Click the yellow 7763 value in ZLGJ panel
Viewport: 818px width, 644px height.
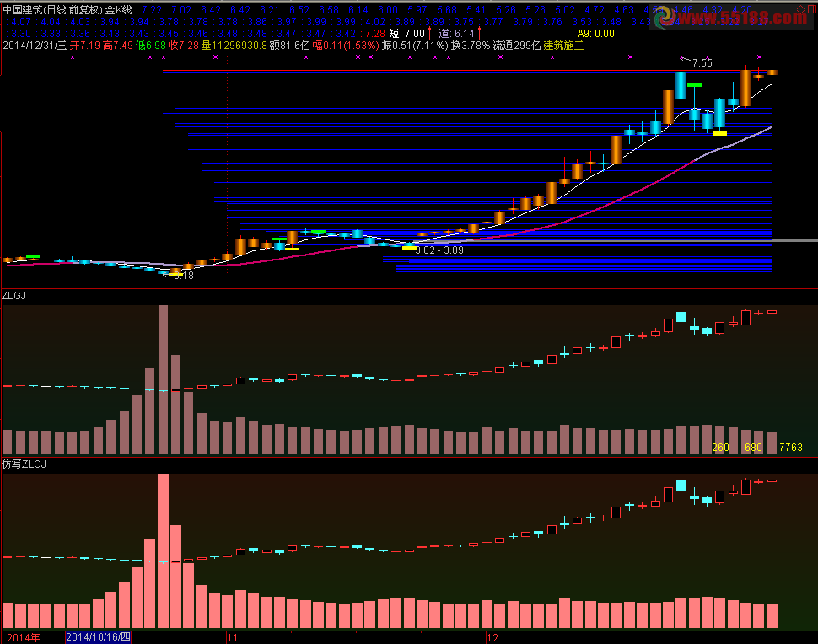pos(791,448)
